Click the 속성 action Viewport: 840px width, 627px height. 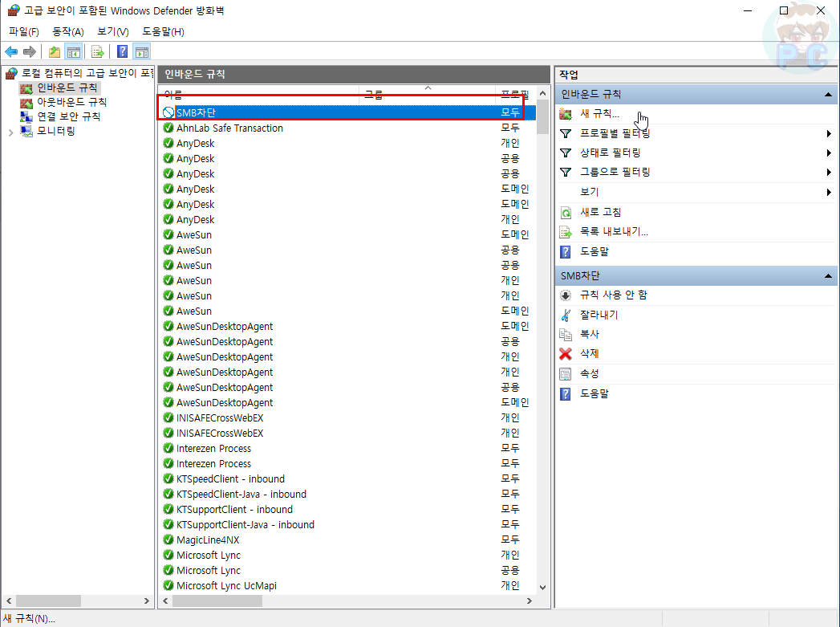coord(590,373)
